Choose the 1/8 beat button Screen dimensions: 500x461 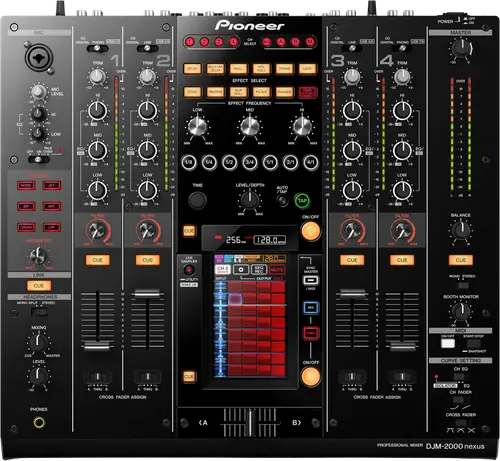pos(189,163)
